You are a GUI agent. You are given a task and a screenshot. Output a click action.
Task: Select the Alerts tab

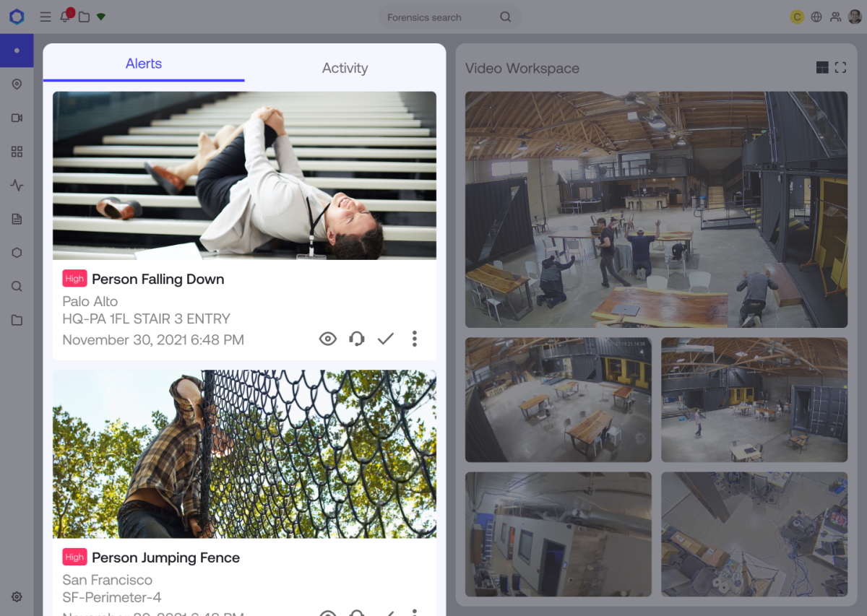pyautogui.click(x=143, y=64)
